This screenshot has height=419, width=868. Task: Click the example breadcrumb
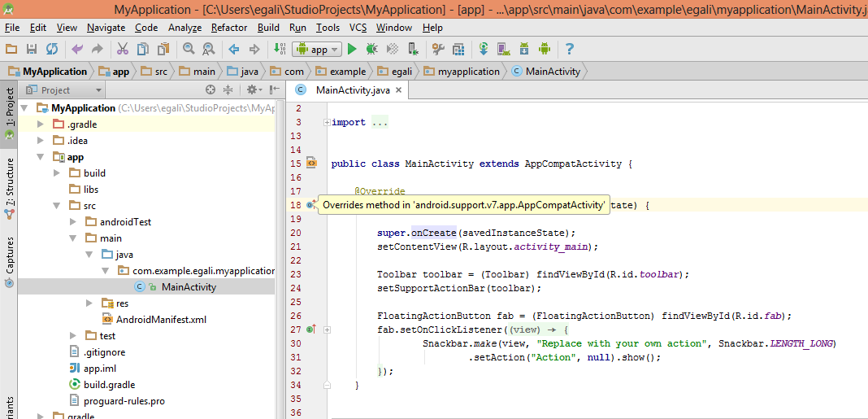(x=341, y=72)
